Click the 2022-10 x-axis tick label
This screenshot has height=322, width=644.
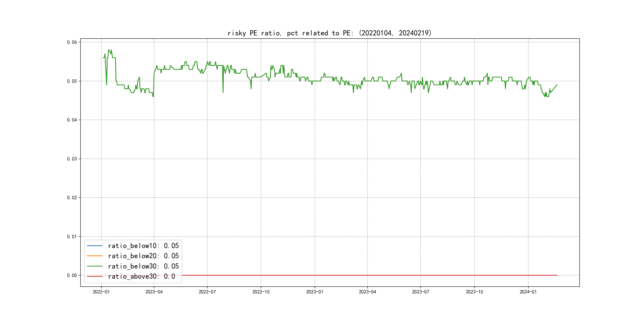[x=261, y=292]
